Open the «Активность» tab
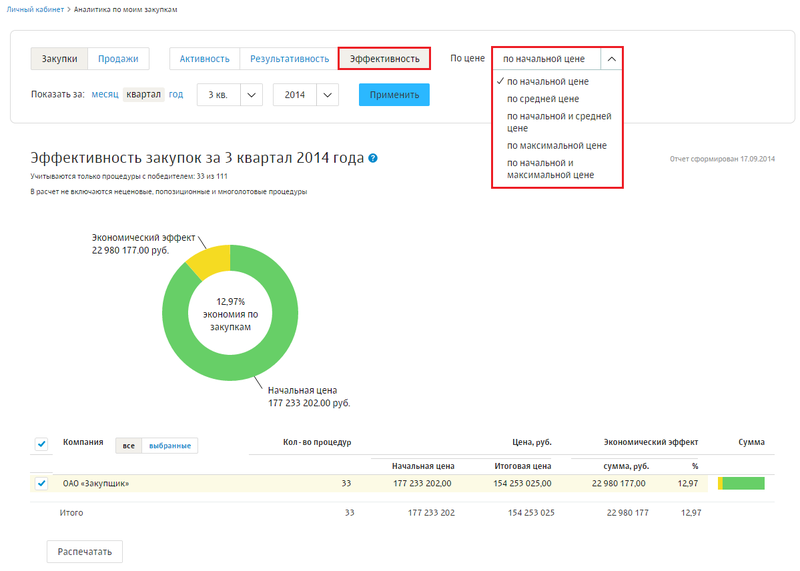800x571 pixels. coord(204,59)
